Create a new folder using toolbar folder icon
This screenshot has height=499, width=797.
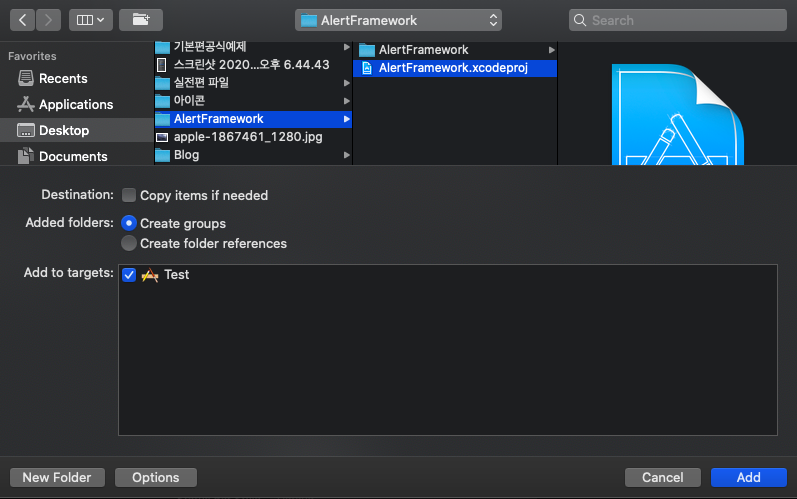coord(141,20)
